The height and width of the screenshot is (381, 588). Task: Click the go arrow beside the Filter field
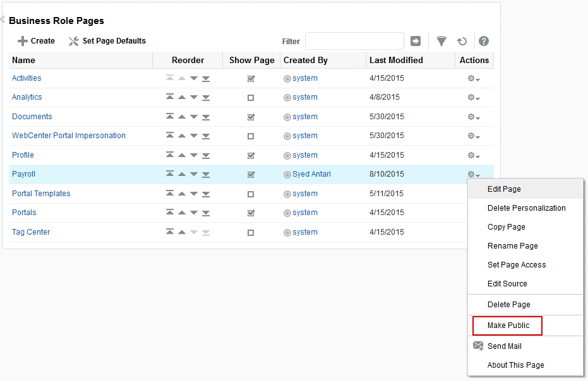416,41
